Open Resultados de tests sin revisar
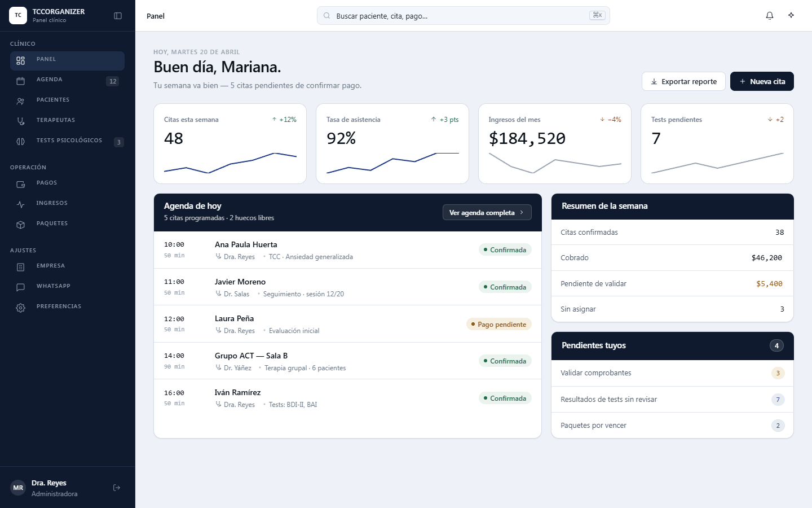The height and width of the screenshot is (508, 812). pos(672,400)
